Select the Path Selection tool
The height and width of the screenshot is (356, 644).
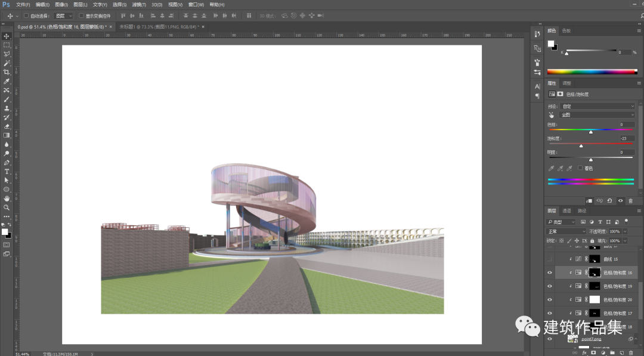[x=7, y=181]
